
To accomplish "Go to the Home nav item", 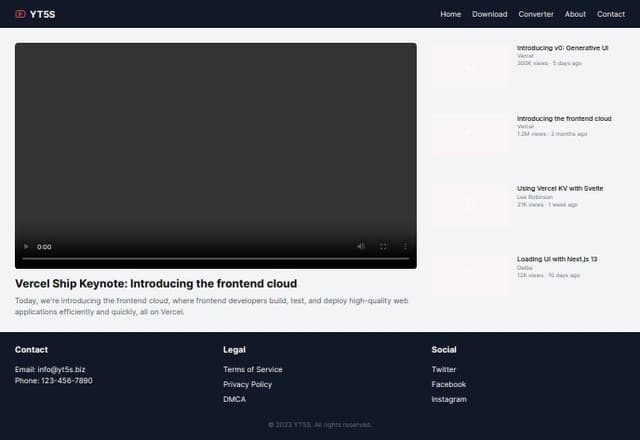I will point(451,14).
